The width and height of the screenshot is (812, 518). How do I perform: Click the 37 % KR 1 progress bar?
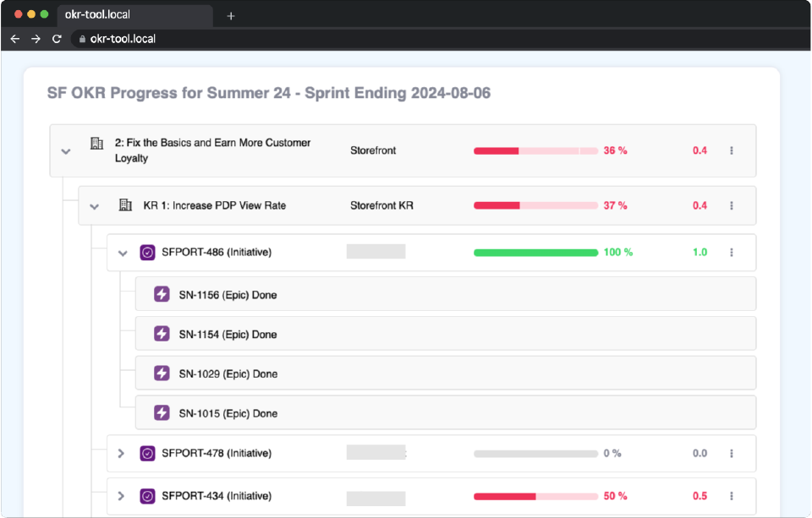(x=536, y=206)
